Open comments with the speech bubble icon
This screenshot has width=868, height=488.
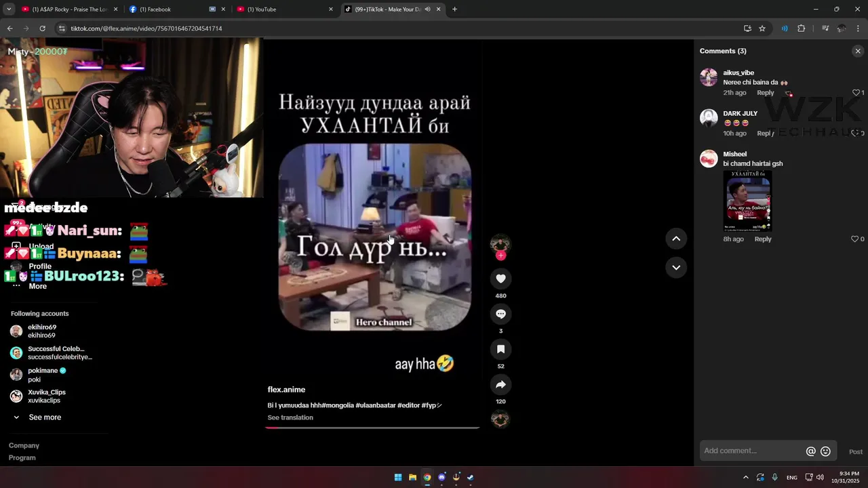(x=500, y=314)
